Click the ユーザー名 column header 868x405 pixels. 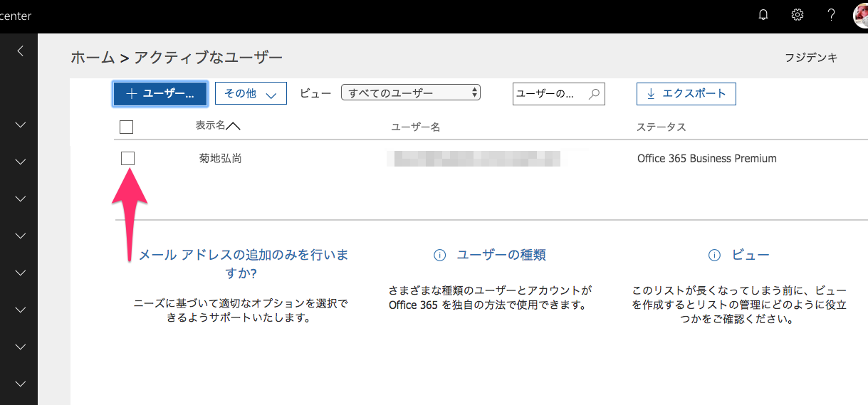[x=416, y=127]
